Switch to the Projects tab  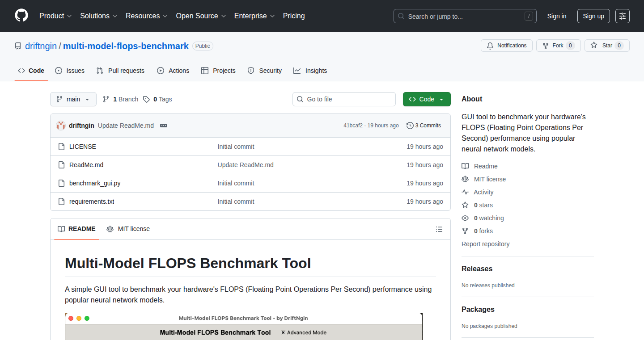click(x=218, y=71)
